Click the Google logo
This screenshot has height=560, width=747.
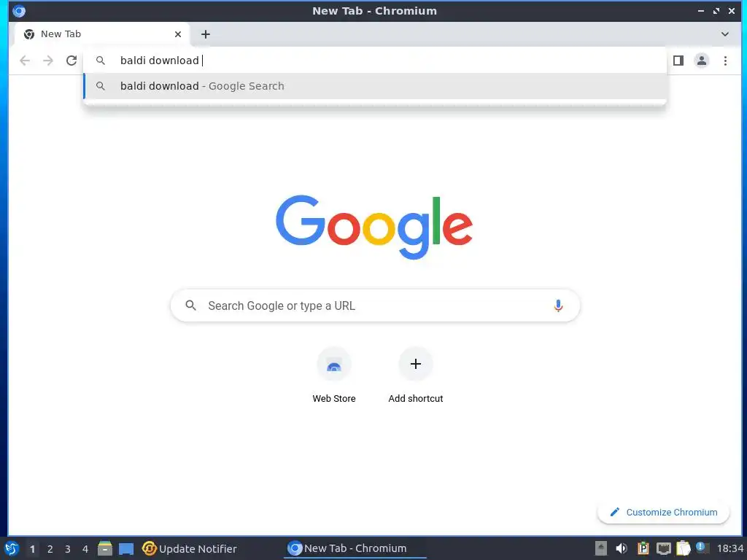374,227
